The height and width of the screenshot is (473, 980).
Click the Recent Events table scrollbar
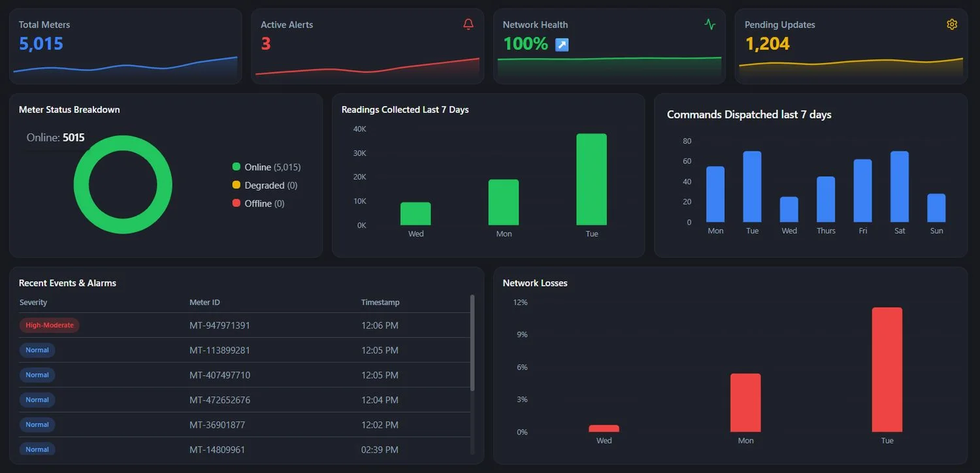click(472, 343)
